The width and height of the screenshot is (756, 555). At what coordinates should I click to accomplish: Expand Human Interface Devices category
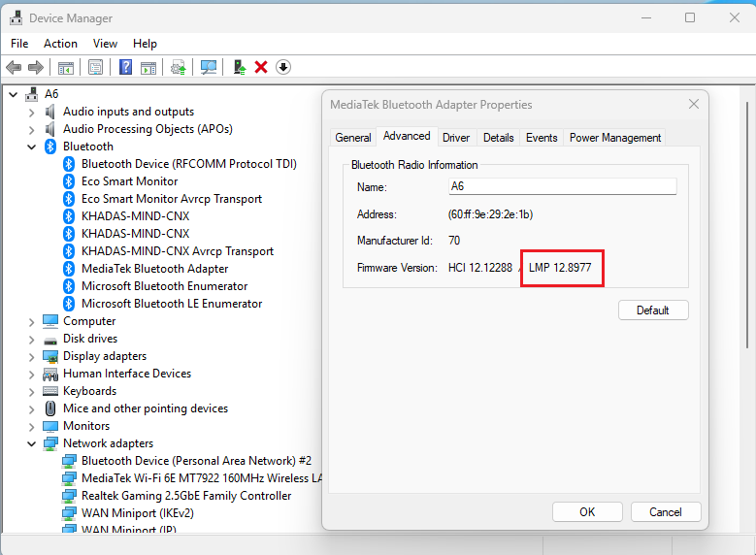32,375
